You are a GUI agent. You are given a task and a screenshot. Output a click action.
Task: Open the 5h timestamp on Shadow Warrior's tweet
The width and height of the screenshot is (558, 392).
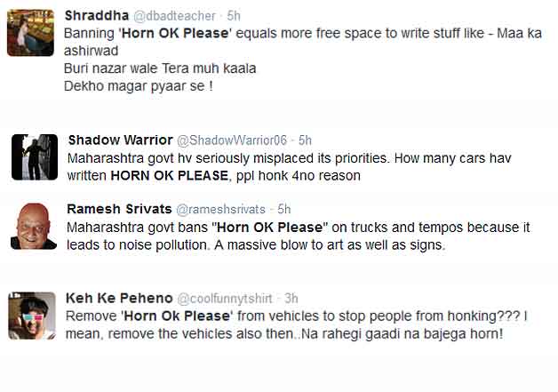305,140
